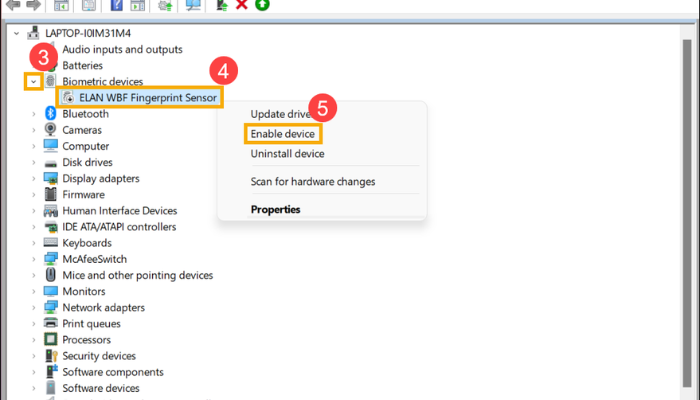This screenshot has height=400, width=700.
Task: Click the red X uninstall toolbar icon
Action: point(242,5)
